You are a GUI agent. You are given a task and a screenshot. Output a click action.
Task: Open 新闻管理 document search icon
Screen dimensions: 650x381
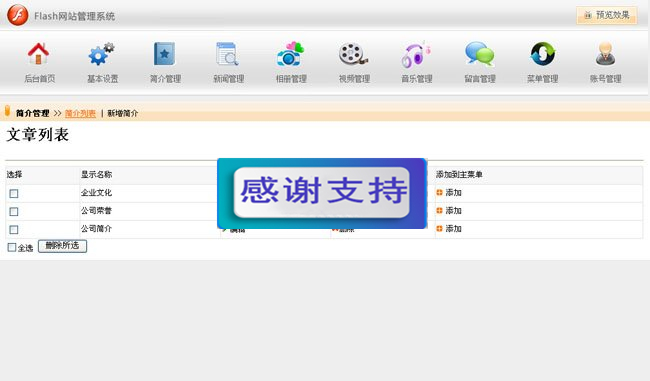click(227, 54)
